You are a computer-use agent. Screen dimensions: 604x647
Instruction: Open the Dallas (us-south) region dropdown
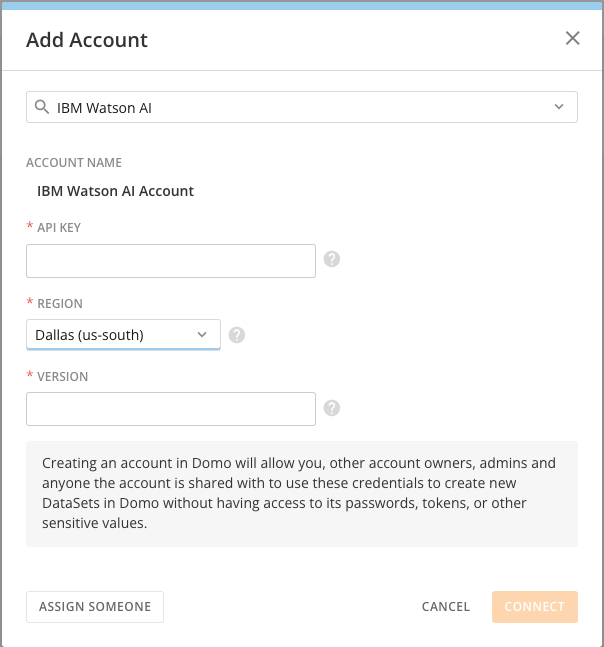click(123, 335)
